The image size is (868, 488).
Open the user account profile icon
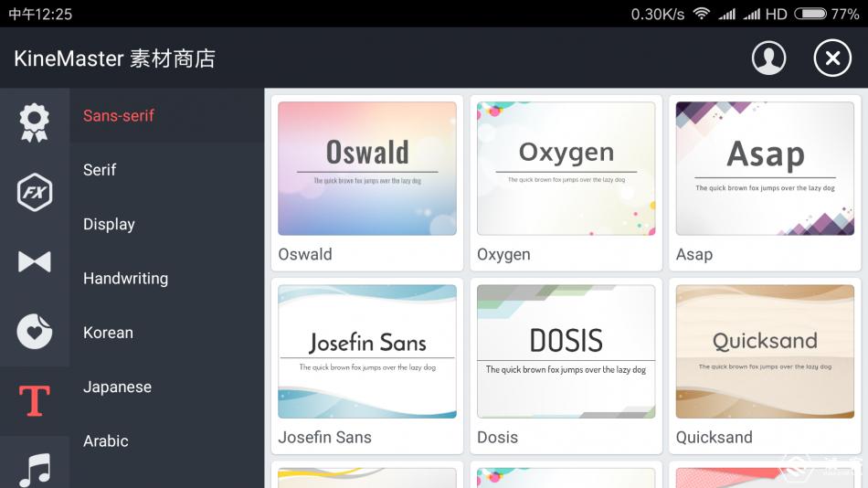click(768, 58)
